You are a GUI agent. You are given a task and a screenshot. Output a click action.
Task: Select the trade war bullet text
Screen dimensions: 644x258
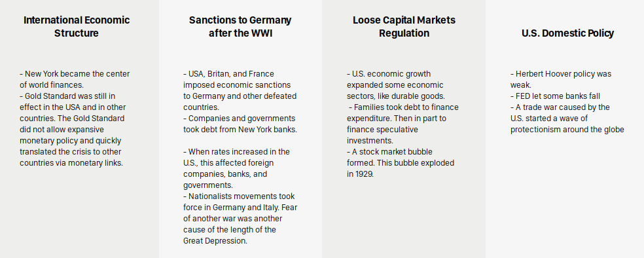click(x=567, y=119)
